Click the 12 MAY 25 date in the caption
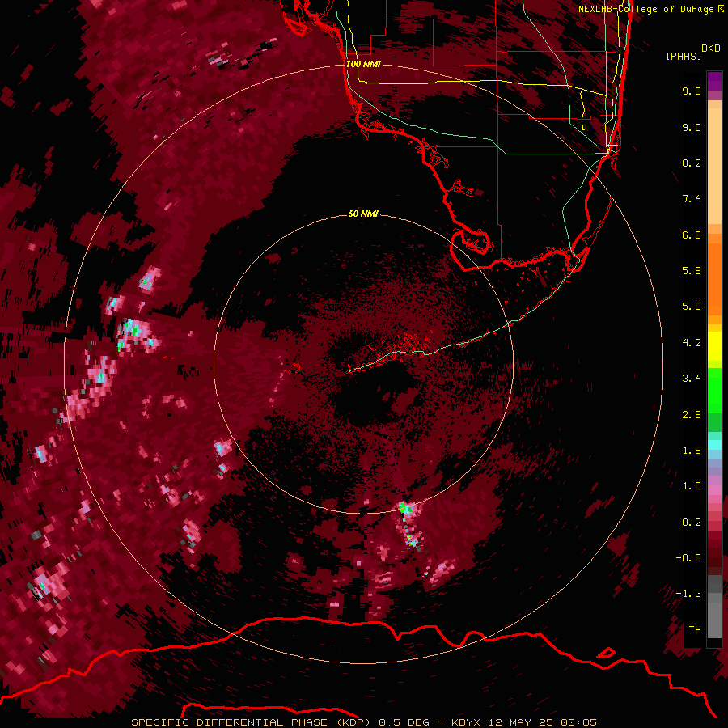This screenshot has width=728, height=728. click(x=522, y=722)
